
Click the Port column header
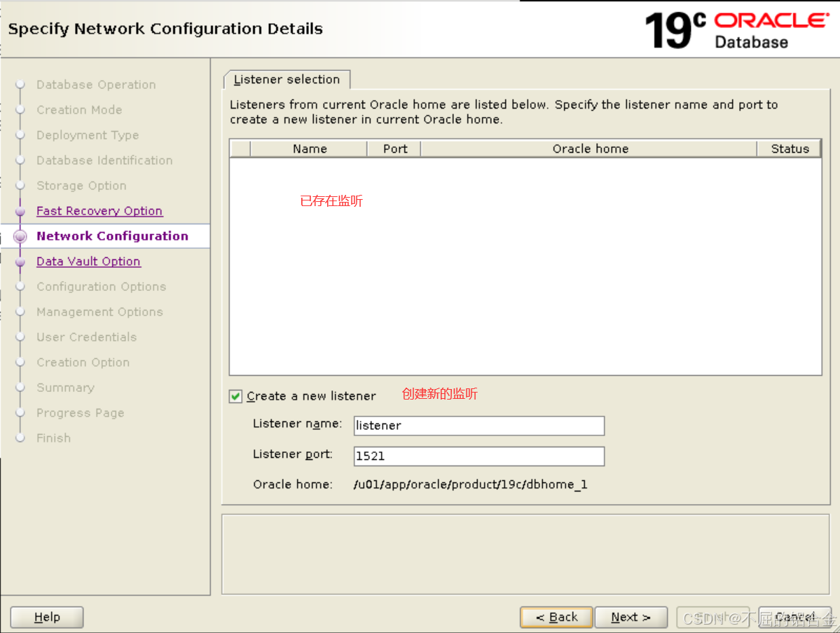click(395, 149)
